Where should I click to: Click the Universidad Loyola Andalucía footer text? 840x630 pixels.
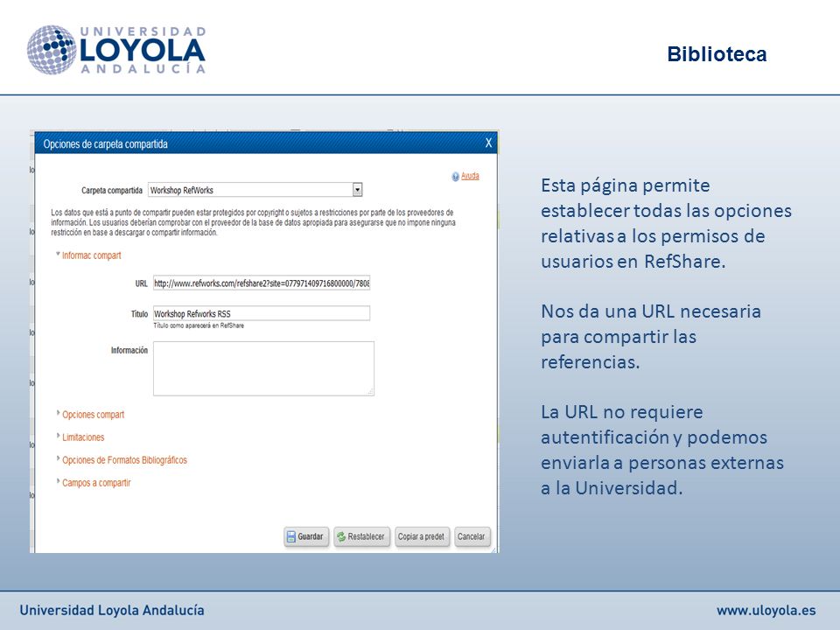tap(112, 610)
